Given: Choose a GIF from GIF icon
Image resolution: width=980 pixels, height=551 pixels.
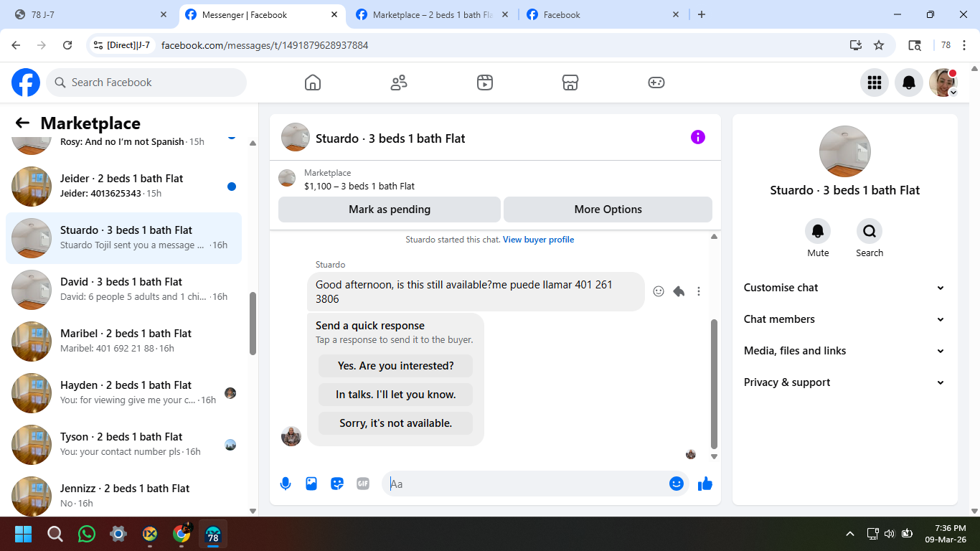Looking at the screenshot, I should coord(363,484).
